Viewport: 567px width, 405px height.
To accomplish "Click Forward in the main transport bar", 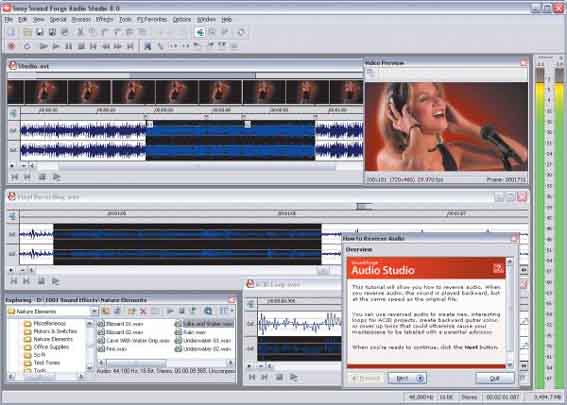I will [118, 46].
